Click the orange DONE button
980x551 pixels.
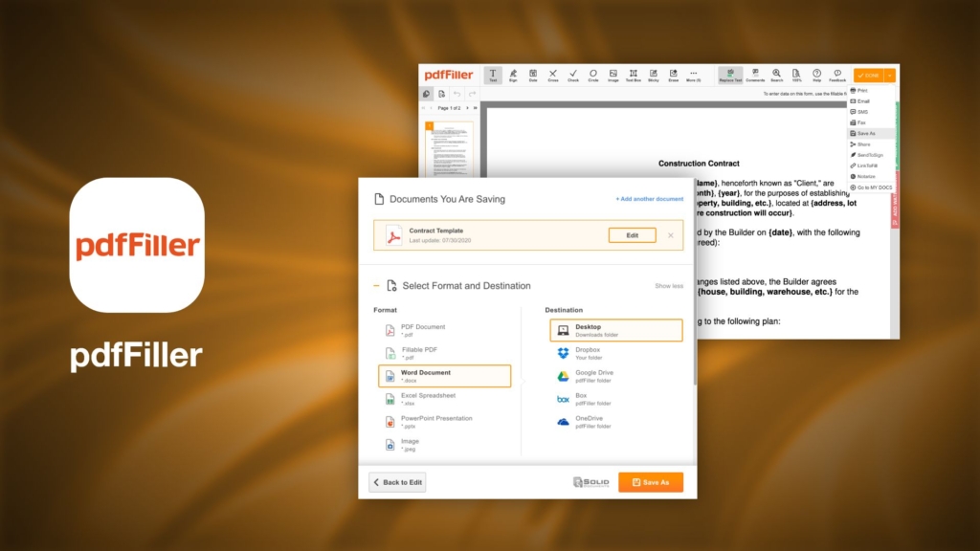tap(869, 76)
